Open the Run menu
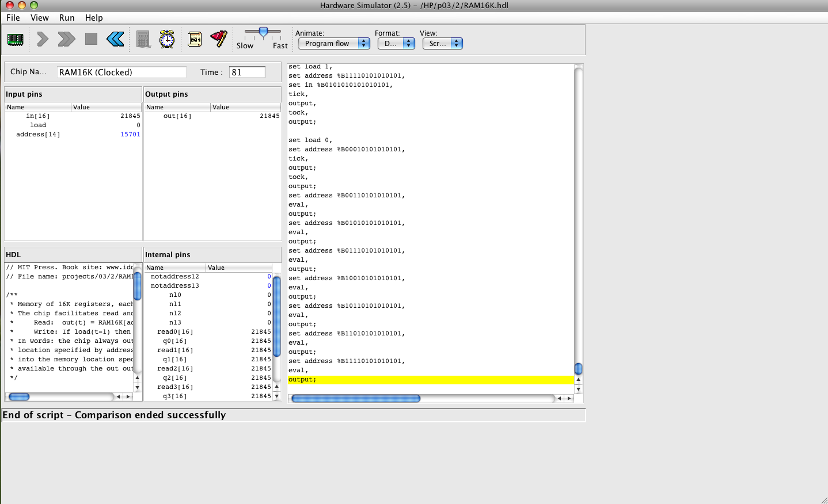 (x=67, y=18)
